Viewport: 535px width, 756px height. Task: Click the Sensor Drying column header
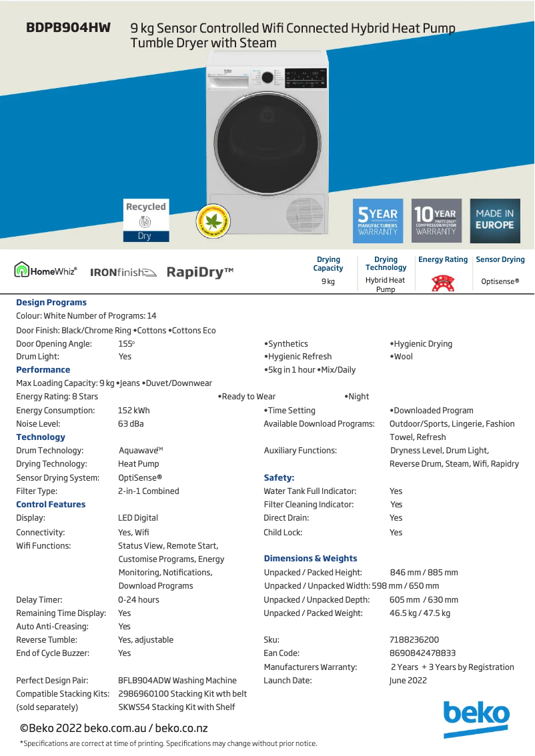pyautogui.click(x=500, y=260)
